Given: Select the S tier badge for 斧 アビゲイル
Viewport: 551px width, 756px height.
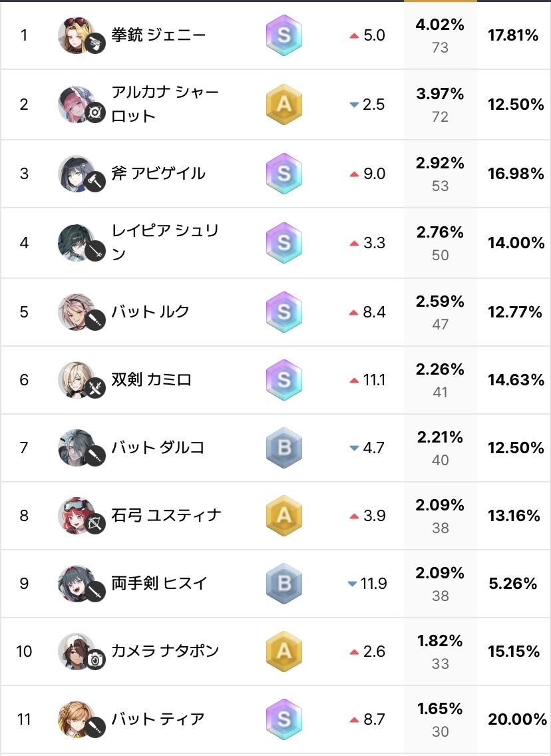Looking at the screenshot, I should (x=284, y=174).
